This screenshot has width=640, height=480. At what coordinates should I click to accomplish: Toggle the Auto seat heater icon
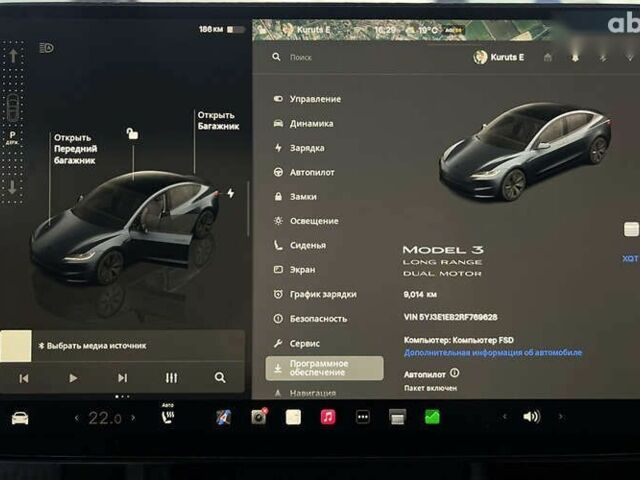click(168, 414)
